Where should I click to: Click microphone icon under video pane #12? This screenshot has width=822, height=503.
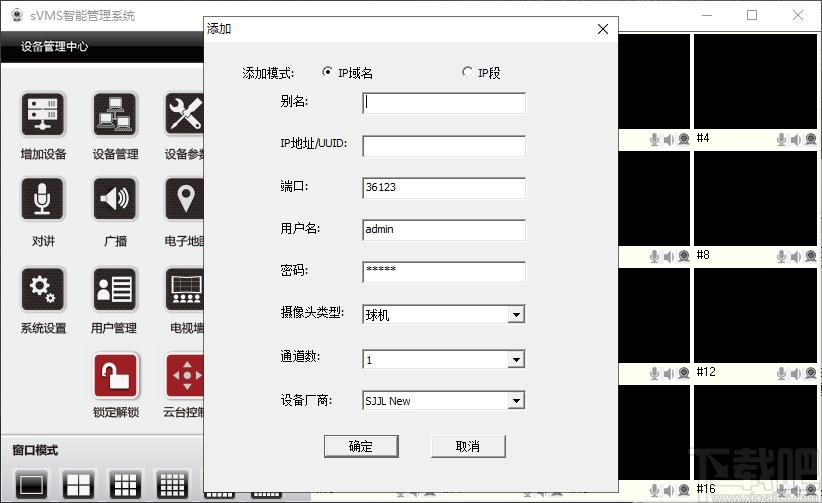(x=781, y=373)
